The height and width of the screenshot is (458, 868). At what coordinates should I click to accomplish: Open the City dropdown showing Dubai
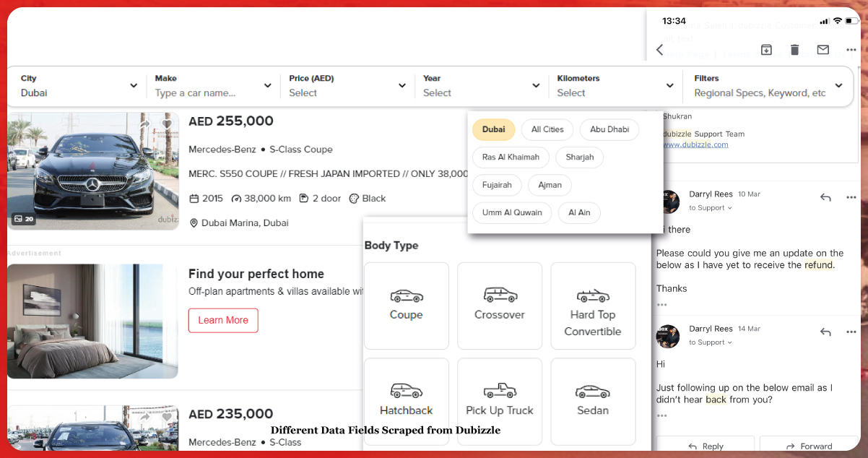click(x=79, y=86)
